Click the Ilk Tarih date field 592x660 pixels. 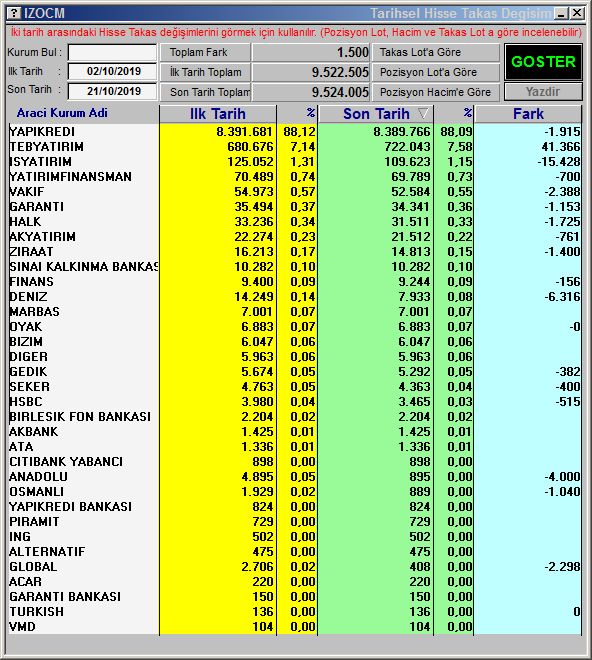pyautogui.click(x=112, y=71)
